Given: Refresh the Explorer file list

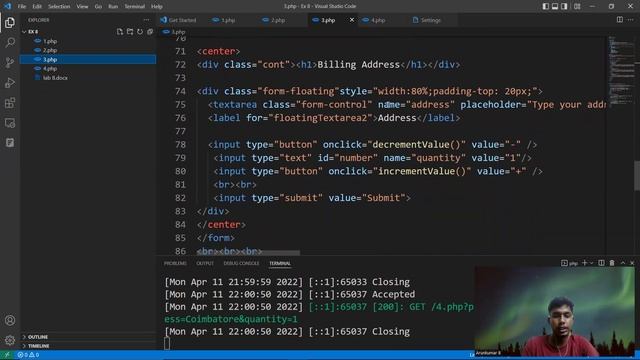Looking at the screenshot, I should click(140, 31).
